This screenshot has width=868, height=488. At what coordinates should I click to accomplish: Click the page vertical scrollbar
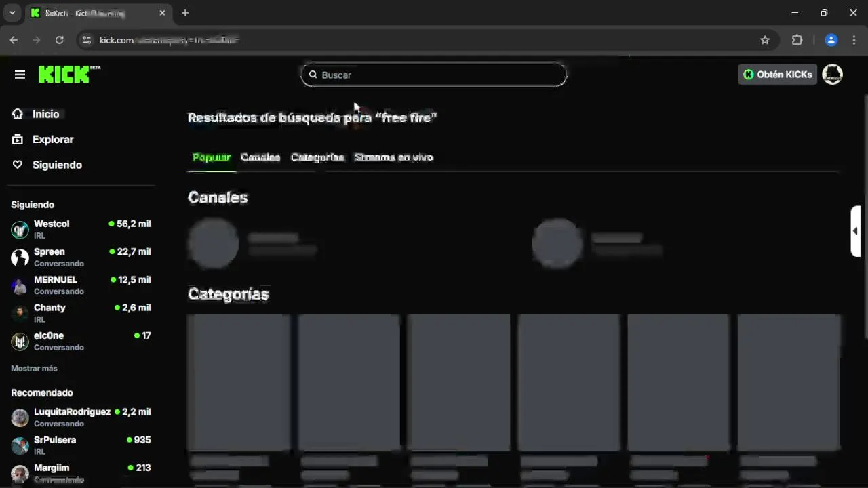coord(865,217)
